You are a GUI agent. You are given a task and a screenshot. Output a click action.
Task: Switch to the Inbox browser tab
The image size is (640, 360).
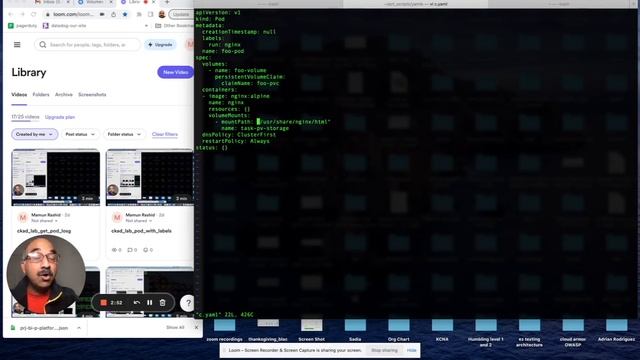[x=52, y=2]
